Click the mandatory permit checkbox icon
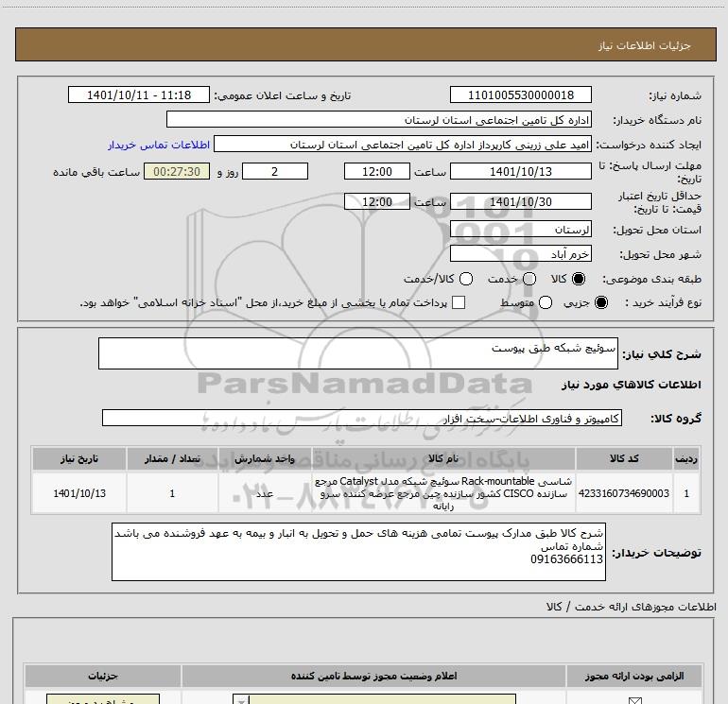728x704 pixels. (634, 700)
